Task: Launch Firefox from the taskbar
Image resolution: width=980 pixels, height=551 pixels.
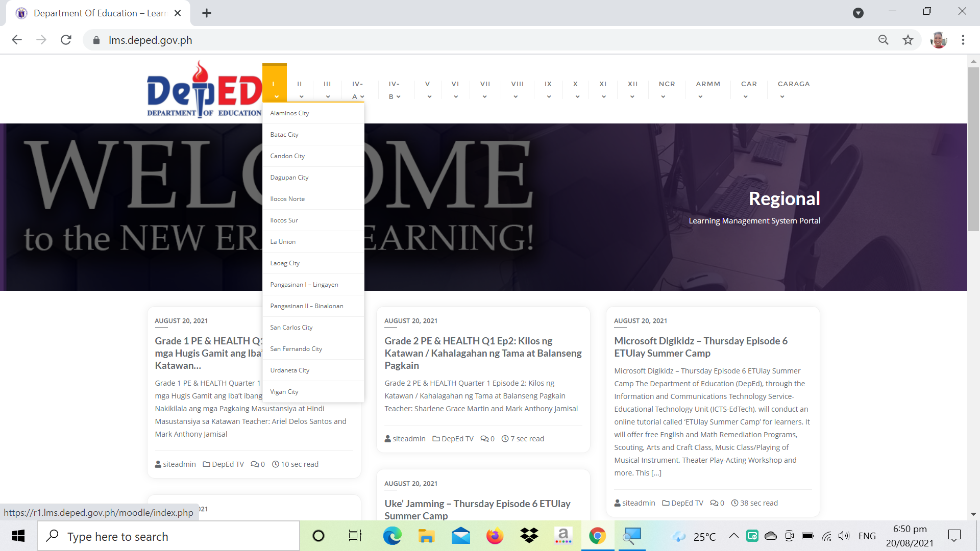Action: tap(495, 536)
